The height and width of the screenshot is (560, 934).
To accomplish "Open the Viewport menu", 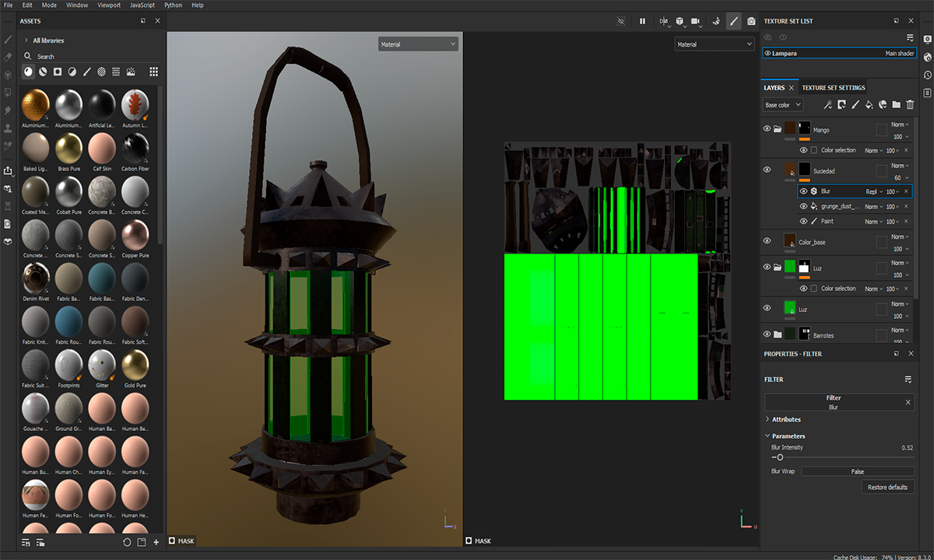I will click(108, 5).
